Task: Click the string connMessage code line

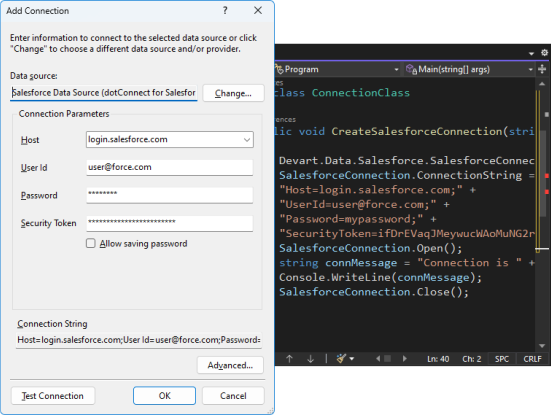Action: [407, 263]
